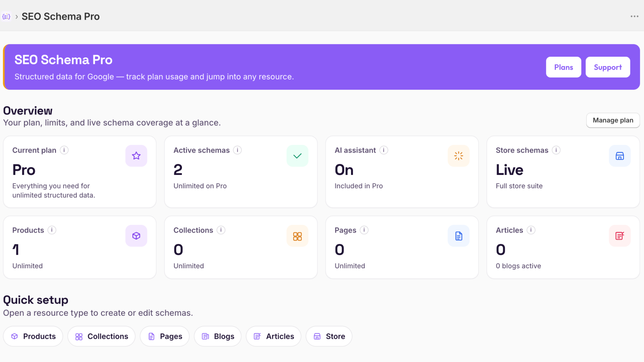Click 'Unlimited' on the Collections card
The height and width of the screenshot is (362, 644).
point(189,266)
